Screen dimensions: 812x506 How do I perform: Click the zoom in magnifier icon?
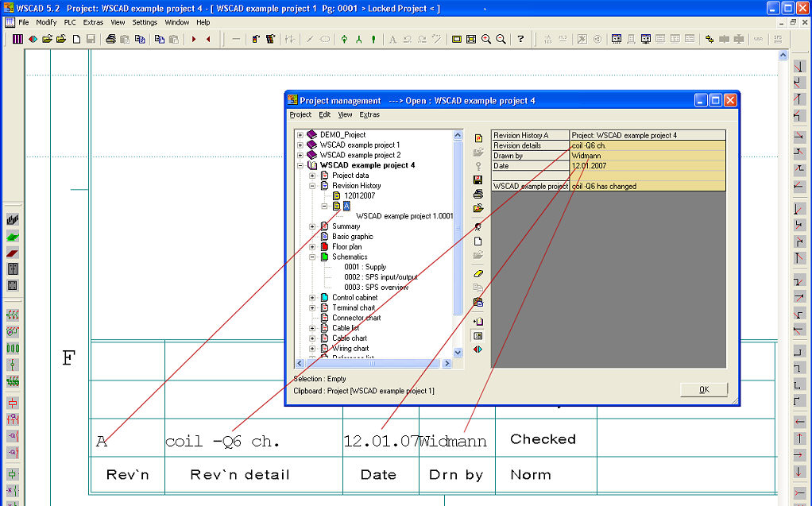485,39
